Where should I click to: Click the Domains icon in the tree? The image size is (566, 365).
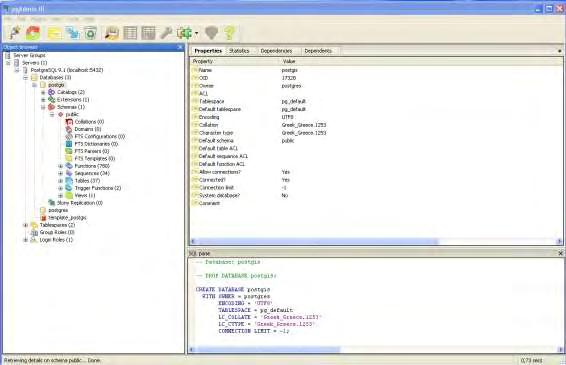[69, 129]
